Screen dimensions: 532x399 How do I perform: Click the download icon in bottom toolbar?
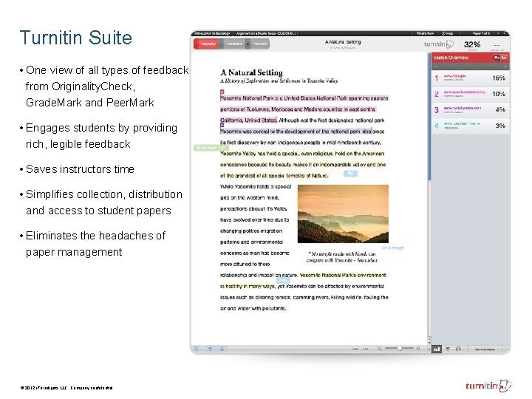point(222,349)
